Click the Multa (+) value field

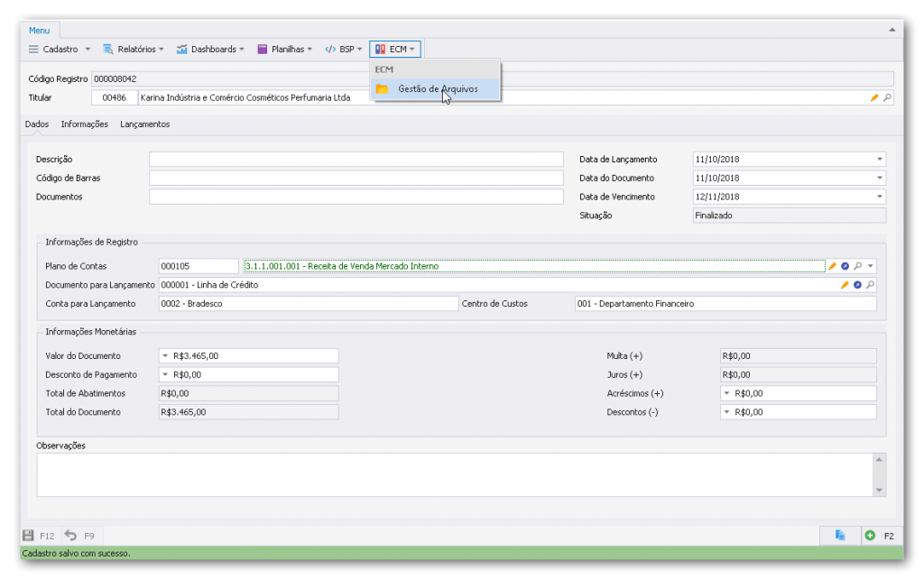798,355
